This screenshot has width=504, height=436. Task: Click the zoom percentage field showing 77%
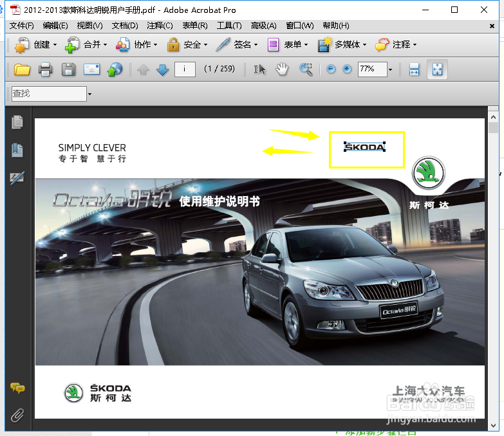[372, 69]
